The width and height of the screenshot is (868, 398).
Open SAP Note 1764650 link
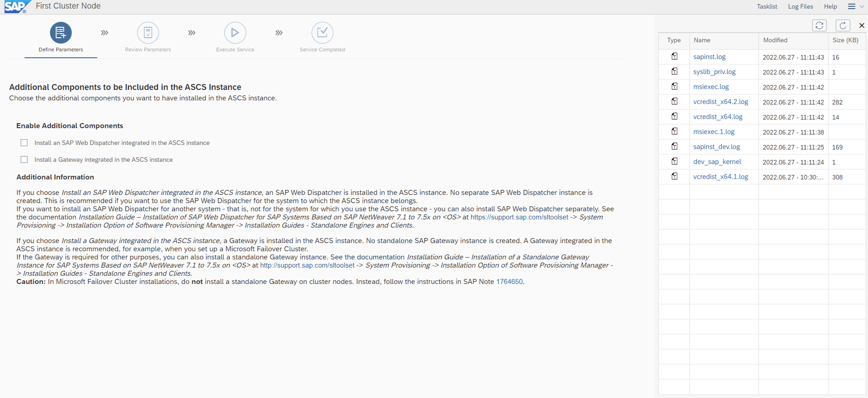coord(510,282)
